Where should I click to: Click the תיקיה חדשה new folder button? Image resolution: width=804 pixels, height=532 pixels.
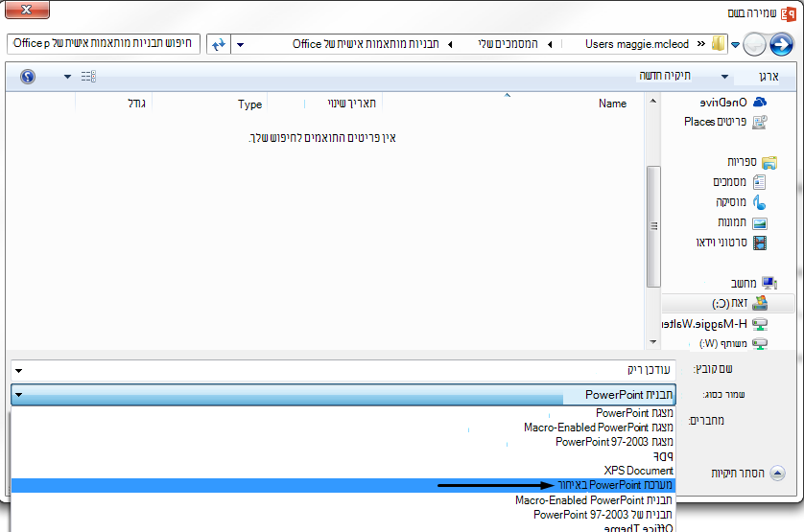pos(665,76)
